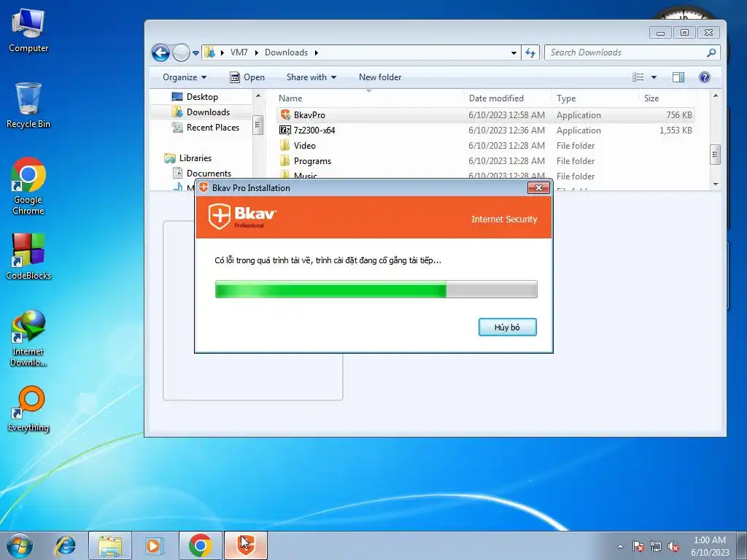Close the Bkav Pro Installation dialog
Viewport: 747px width, 560px height.
coord(539,187)
